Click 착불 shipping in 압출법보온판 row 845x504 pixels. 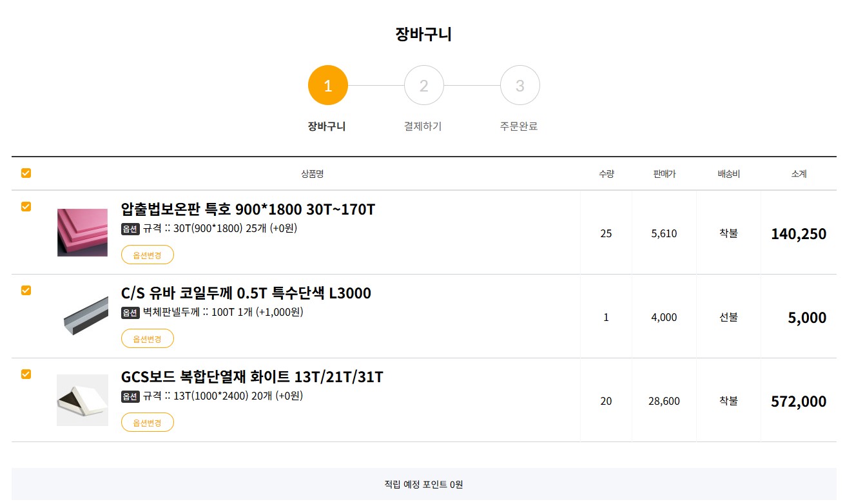[729, 233]
